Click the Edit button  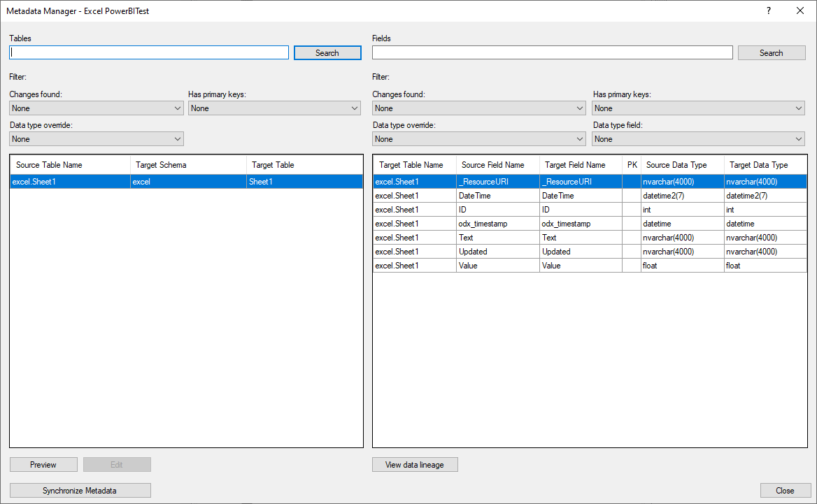tap(117, 464)
